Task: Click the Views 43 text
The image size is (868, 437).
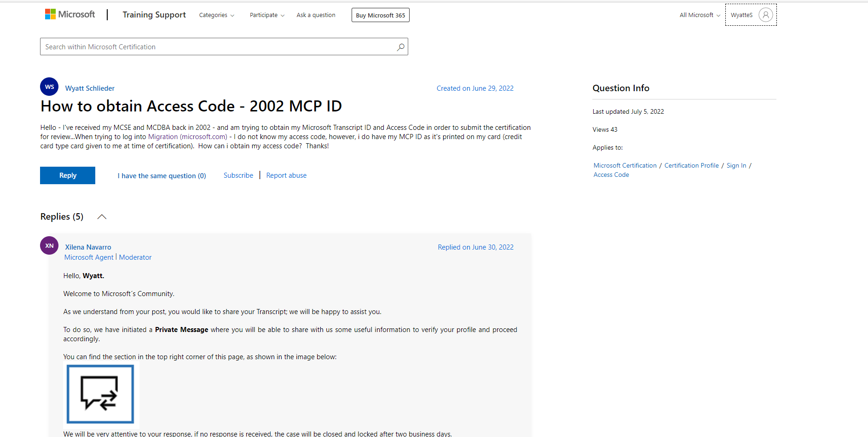Action: pos(605,129)
